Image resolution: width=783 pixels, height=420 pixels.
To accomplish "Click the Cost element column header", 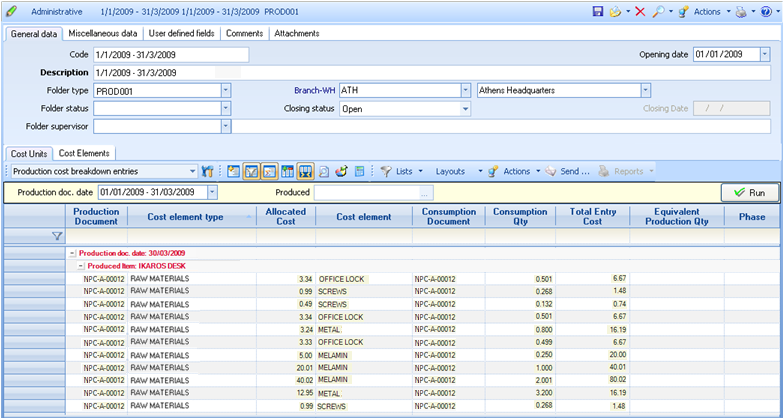I will (364, 217).
